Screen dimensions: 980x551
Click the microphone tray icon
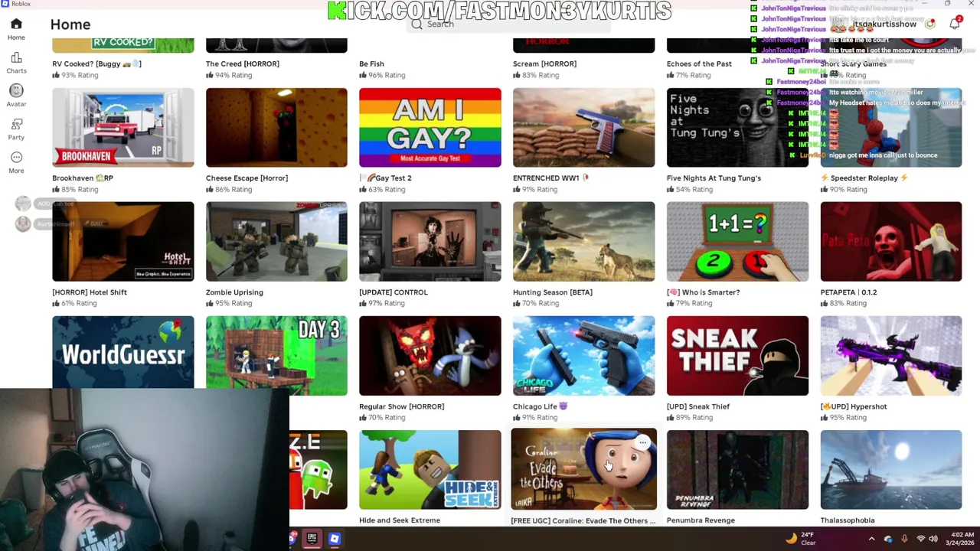tap(904, 539)
